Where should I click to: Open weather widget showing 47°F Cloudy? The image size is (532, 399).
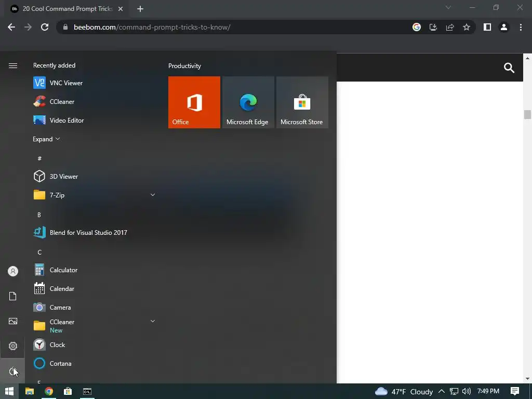tap(404, 391)
